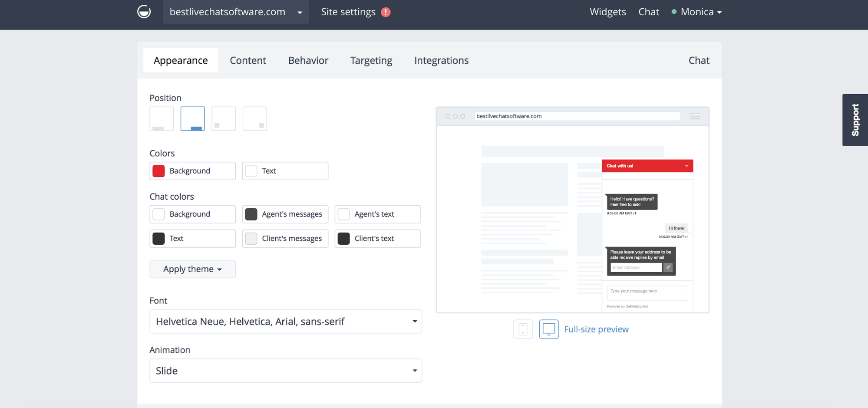Select the bottom-left bar position option
Screen dimensions: 868x408
pyautogui.click(x=162, y=119)
